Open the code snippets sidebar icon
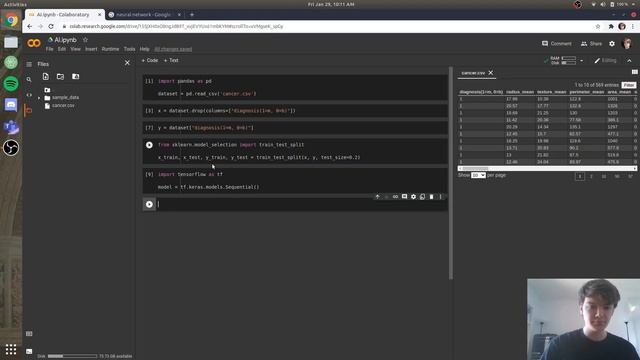Viewport: 640px width, 360px height. tap(29, 95)
